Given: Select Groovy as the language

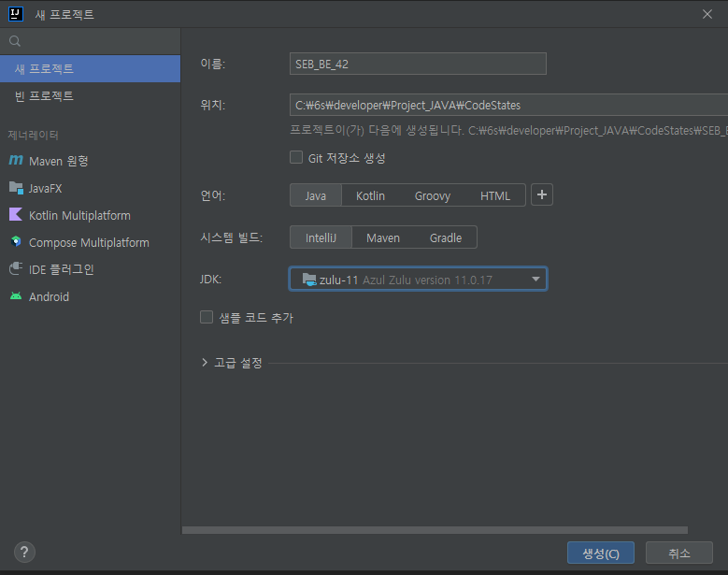Looking at the screenshot, I should pyautogui.click(x=433, y=195).
